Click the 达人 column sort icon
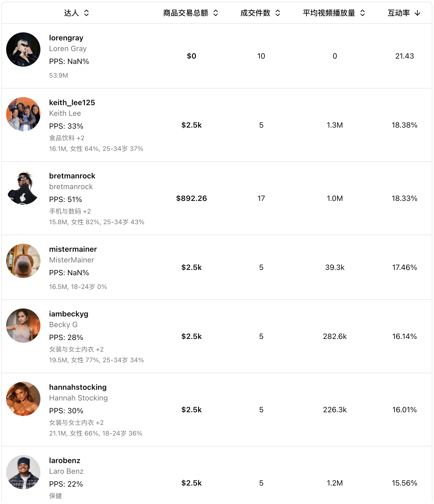The image size is (434, 504). 86,13
